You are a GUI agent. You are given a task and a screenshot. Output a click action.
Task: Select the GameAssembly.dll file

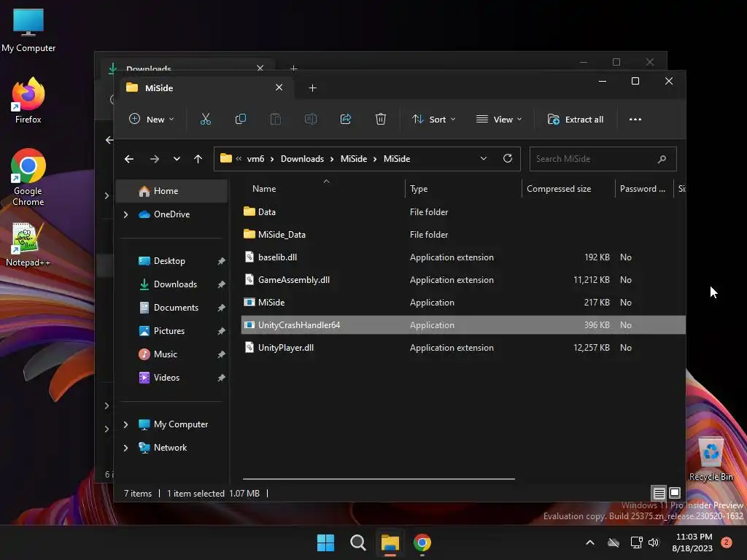tap(463, 279)
